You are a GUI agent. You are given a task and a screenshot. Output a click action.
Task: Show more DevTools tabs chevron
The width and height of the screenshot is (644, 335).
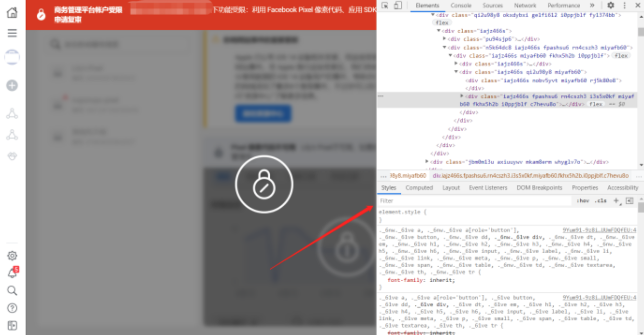(592, 6)
